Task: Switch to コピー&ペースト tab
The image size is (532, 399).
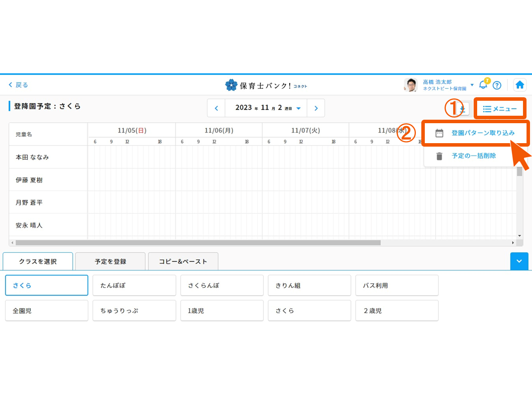Action: (x=183, y=261)
